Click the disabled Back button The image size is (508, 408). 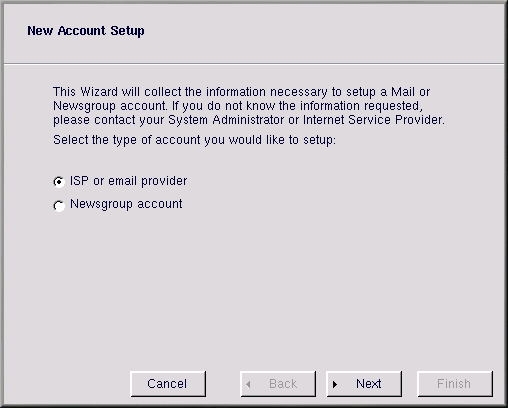tap(278, 384)
